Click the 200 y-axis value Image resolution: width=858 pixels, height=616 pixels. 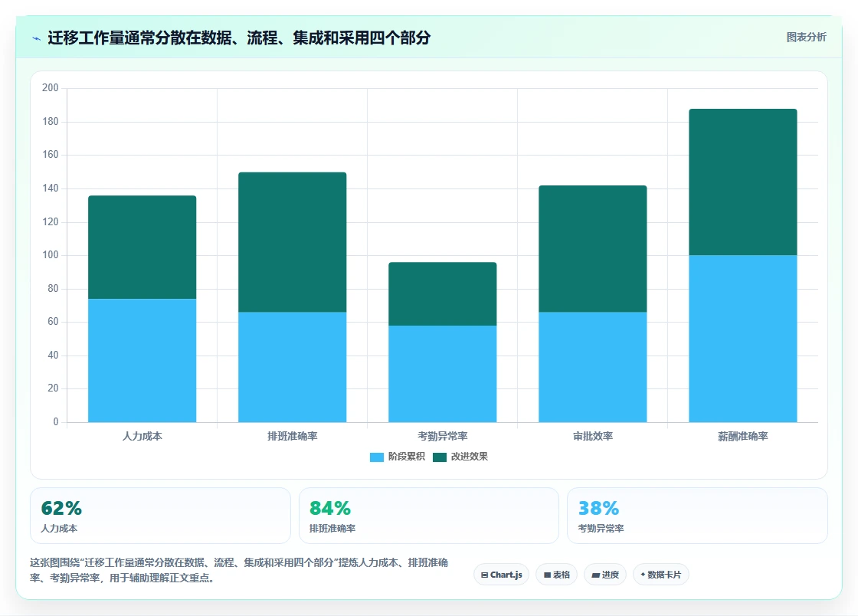(51, 88)
